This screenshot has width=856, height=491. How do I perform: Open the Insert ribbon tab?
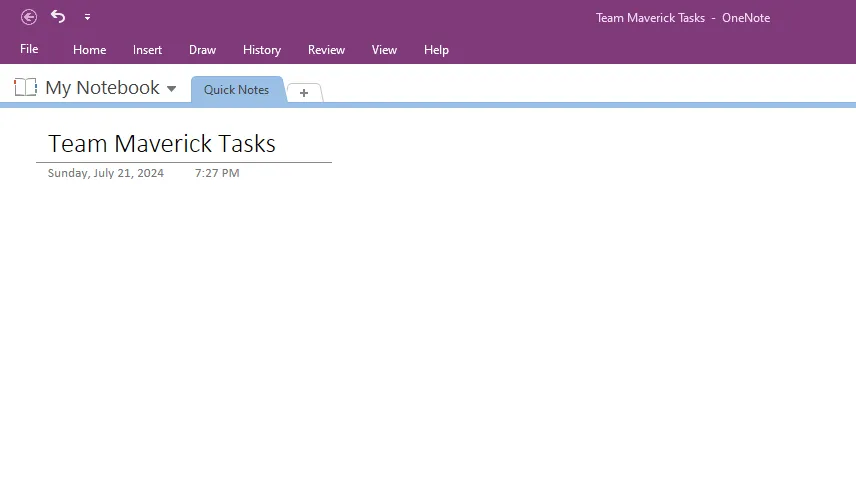(x=147, y=50)
